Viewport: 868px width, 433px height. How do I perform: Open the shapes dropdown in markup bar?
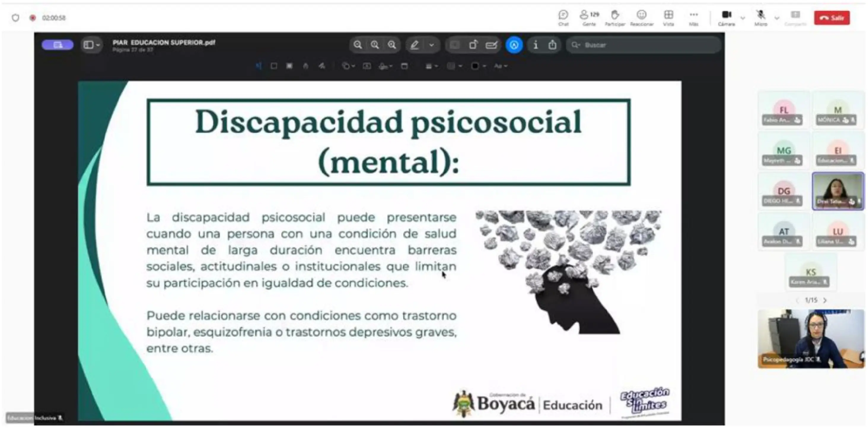coord(348,66)
